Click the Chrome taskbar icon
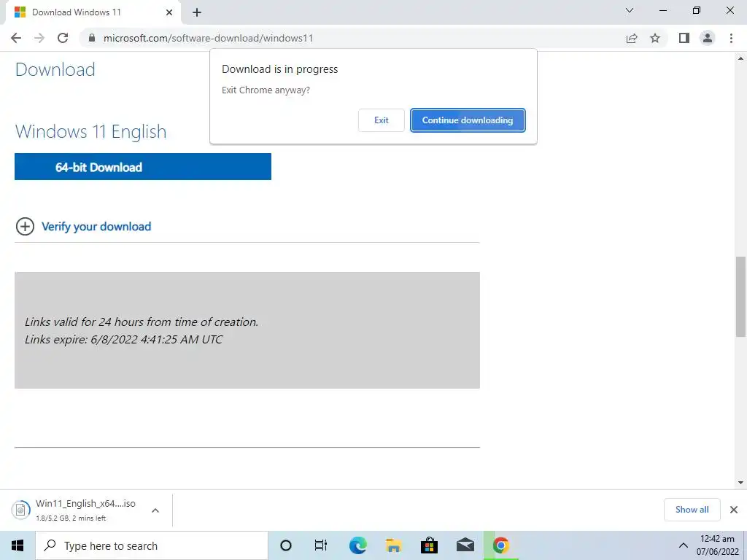 point(500,545)
